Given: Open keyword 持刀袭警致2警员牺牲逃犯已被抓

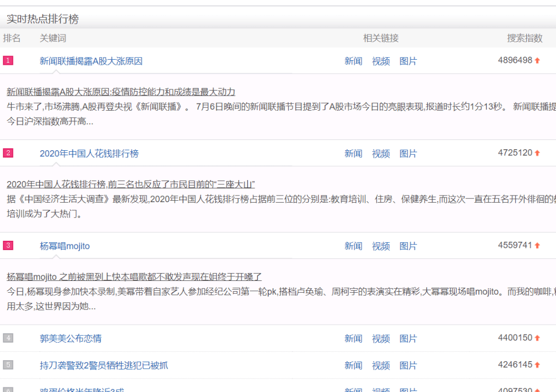Looking at the screenshot, I should coord(104,365).
